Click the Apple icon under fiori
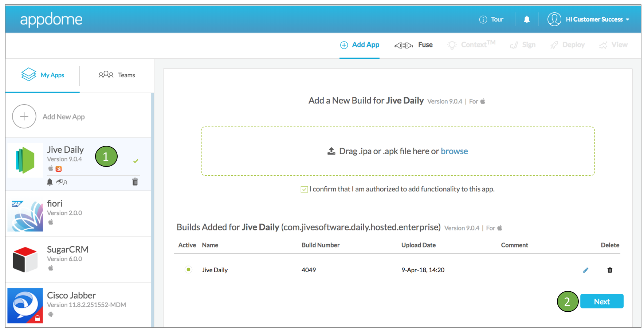Image resolution: width=644 pixels, height=331 pixels. [x=51, y=222]
